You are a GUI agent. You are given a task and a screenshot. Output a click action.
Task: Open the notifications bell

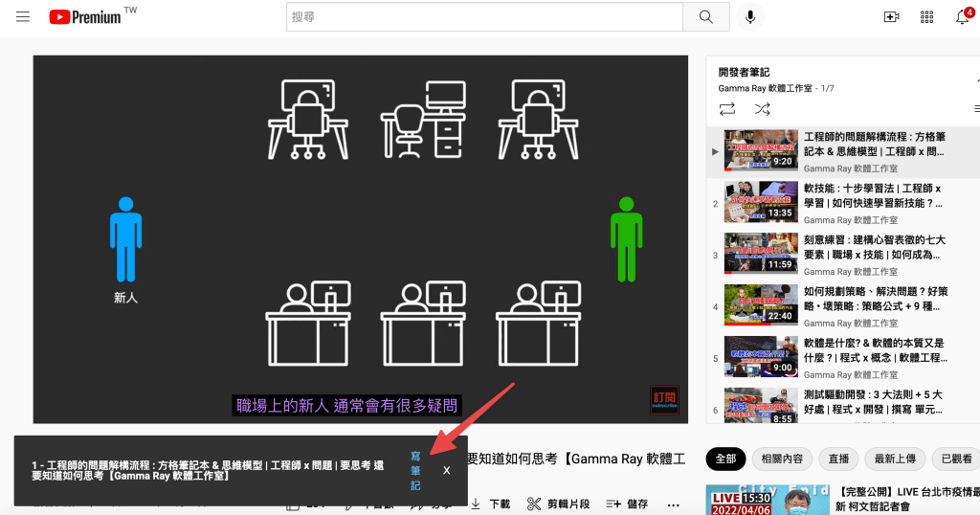click(963, 17)
